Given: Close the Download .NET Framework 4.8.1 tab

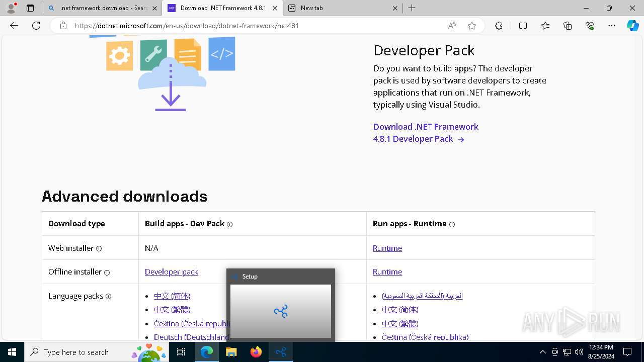Looking at the screenshot, I should coord(275,8).
